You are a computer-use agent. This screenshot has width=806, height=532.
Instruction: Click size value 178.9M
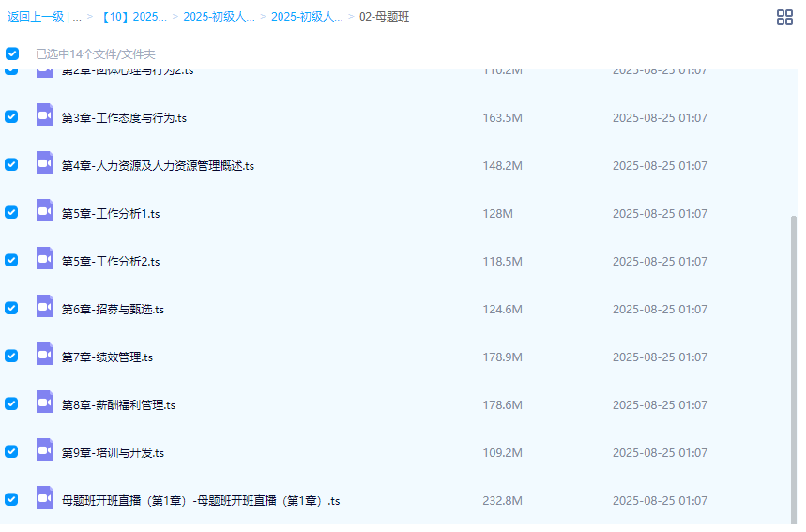coord(502,357)
